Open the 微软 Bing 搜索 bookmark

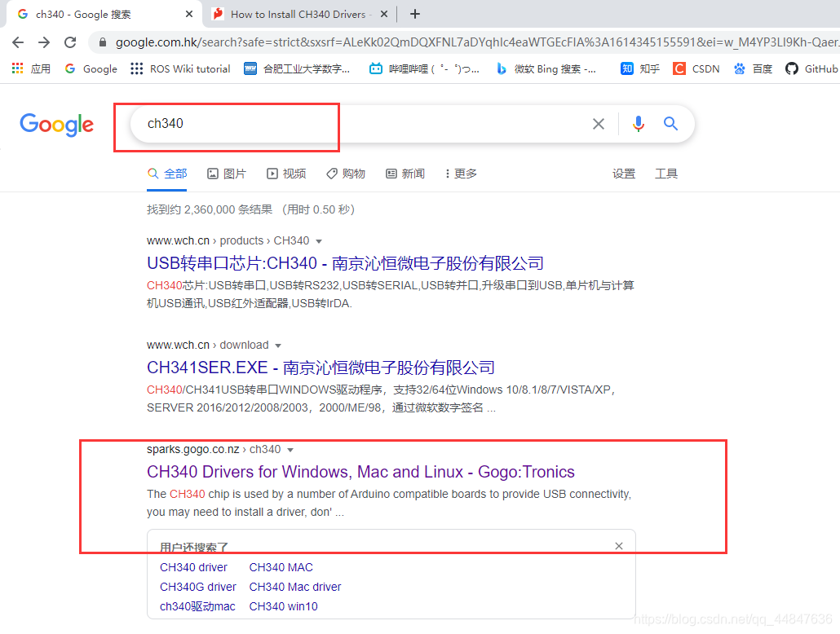click(x=546, y=68)
